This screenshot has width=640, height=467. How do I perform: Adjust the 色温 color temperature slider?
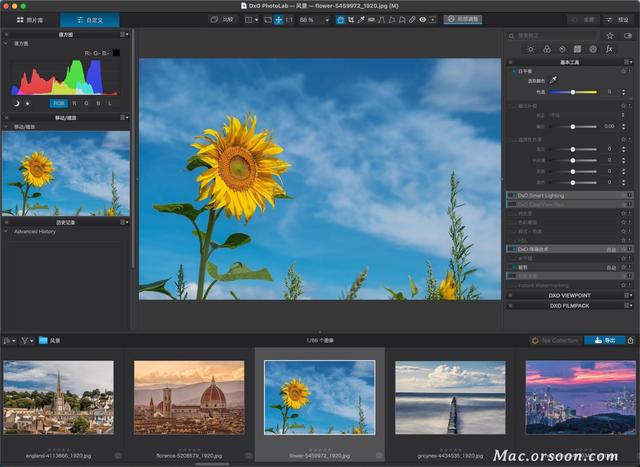tap(574, 92)
